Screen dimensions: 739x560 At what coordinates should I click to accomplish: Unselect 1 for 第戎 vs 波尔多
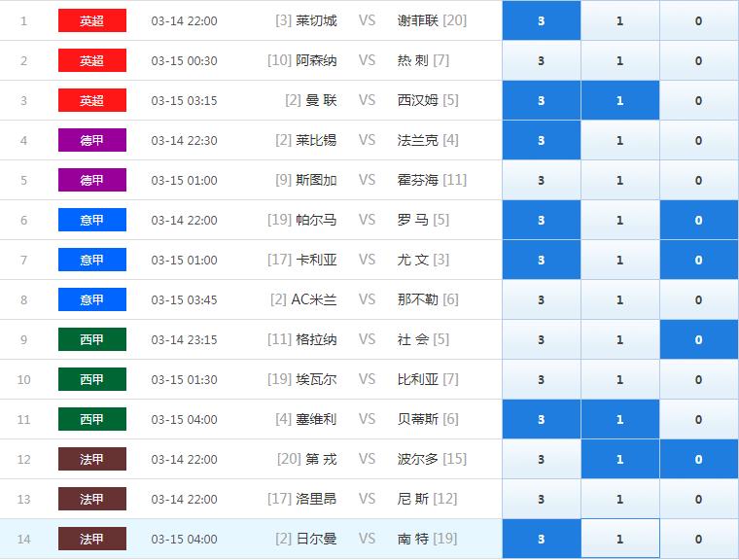[619, 459]
